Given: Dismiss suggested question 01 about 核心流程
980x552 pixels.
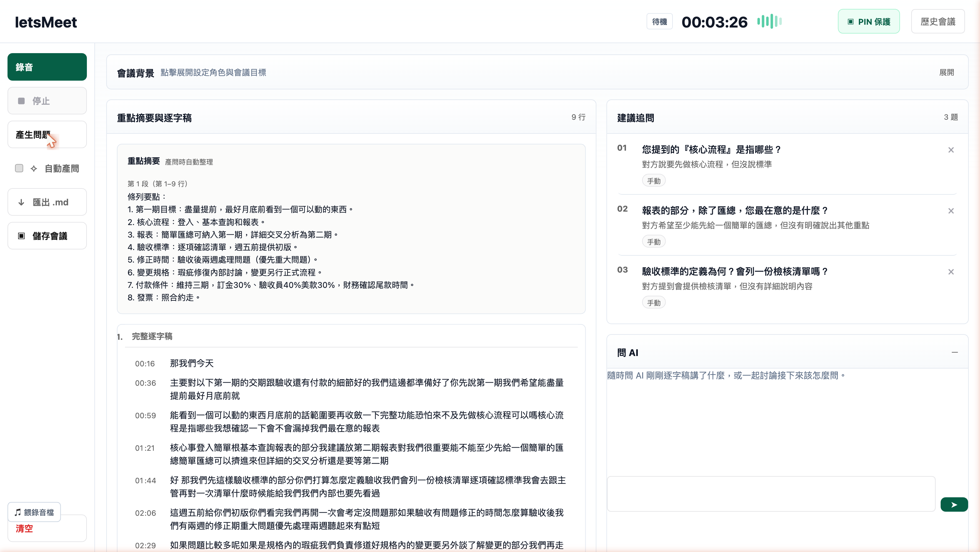Looking at the screenshot, I should [x=951, y=150].
